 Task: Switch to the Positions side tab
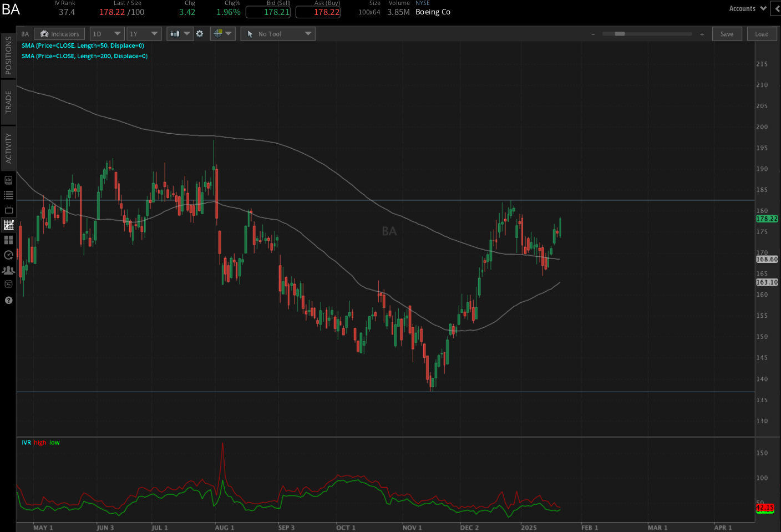click(8, 55)
